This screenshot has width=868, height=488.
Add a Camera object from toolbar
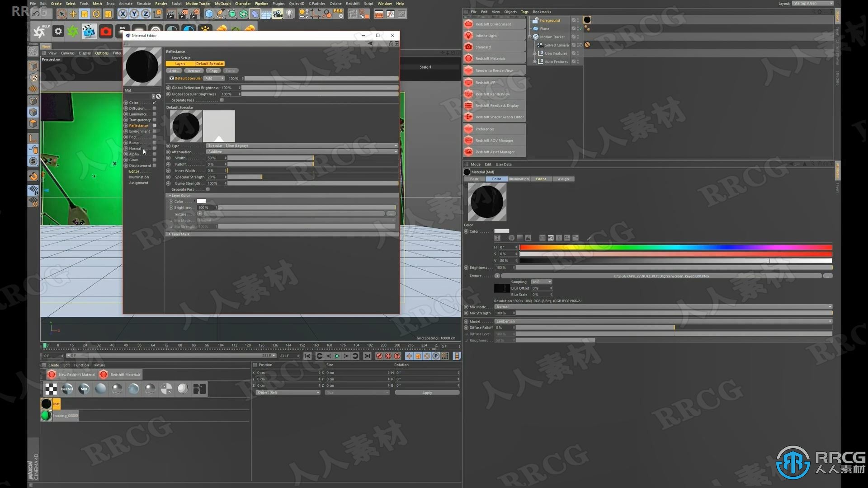click(x=278, y=14)
